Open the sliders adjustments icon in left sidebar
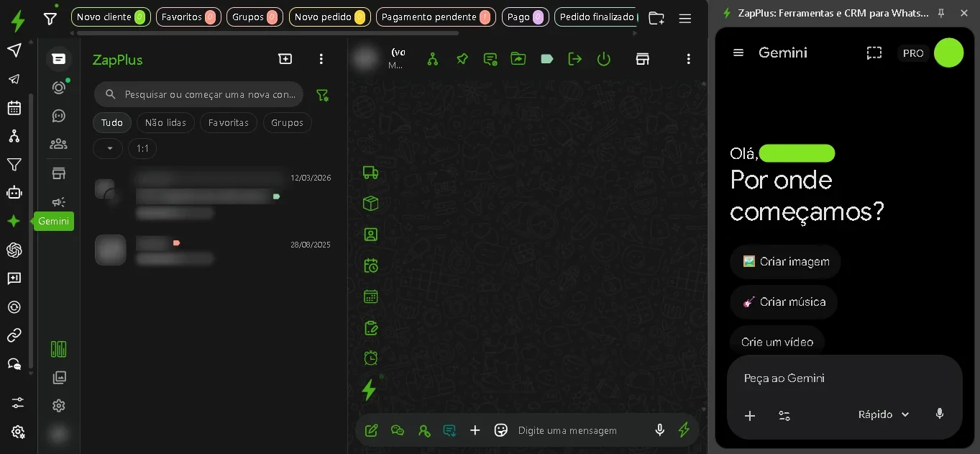This screenshot has width=980, height=454. pos(18,403)
